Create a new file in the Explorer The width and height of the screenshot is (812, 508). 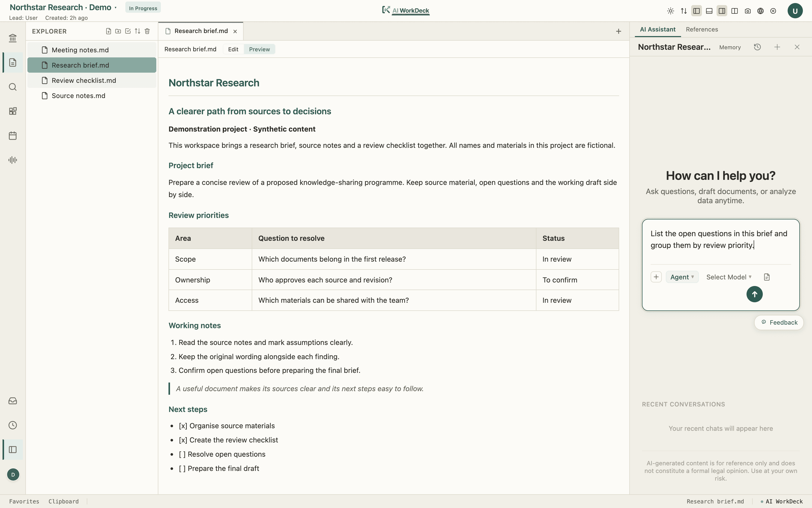coord(108,31)
